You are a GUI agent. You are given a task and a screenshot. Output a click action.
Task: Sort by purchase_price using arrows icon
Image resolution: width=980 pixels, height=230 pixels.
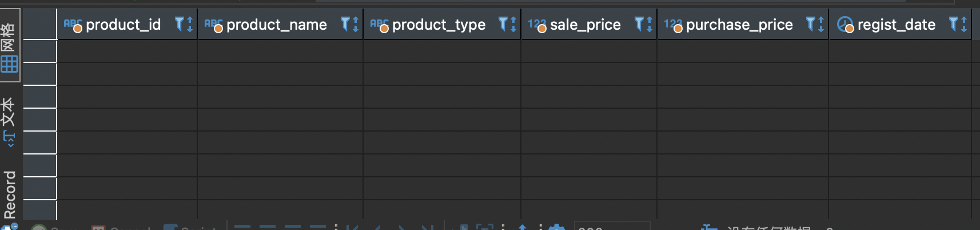coord(821,24)
